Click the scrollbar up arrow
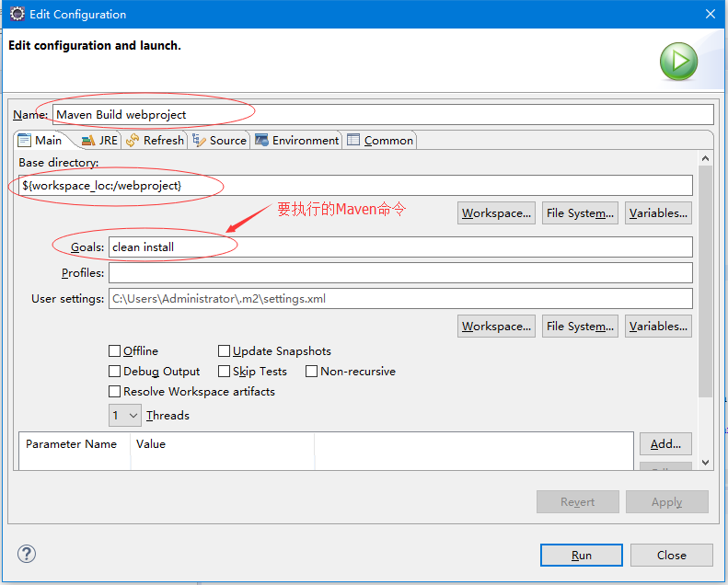This screenshot has width=728, height=585. [x=705, y=158]
